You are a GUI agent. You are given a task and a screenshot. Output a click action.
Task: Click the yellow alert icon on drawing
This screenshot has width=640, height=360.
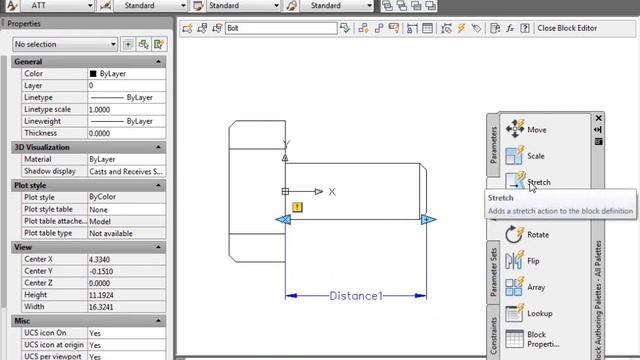[x=298, y=207]
